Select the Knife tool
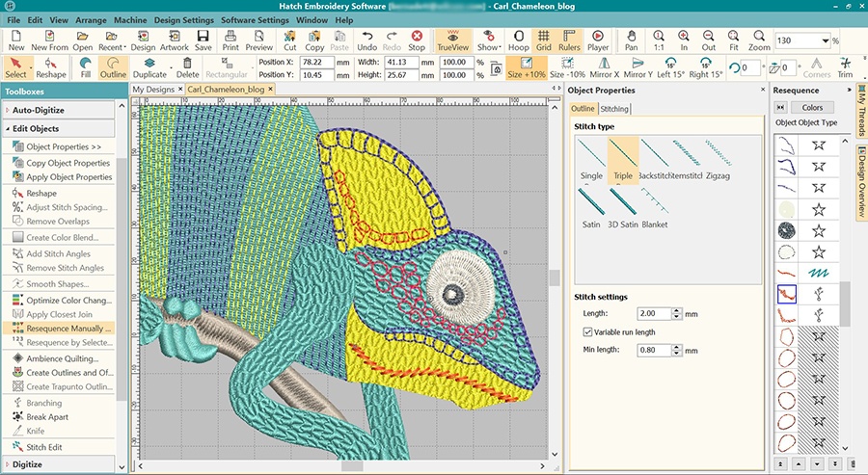The height and width of the screenshot is (475, 868). [36, 431]
